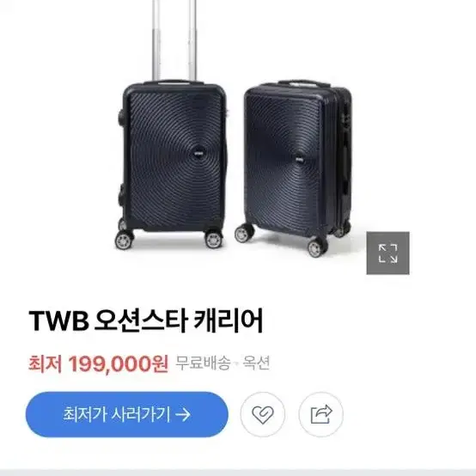Click the 원 currency unit in the price

point(160,363)
